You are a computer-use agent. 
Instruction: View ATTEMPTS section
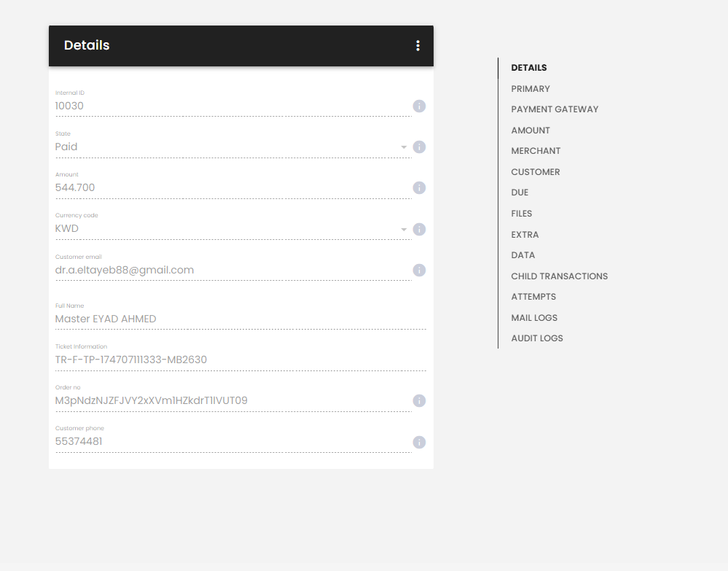[x=533, y=297]
